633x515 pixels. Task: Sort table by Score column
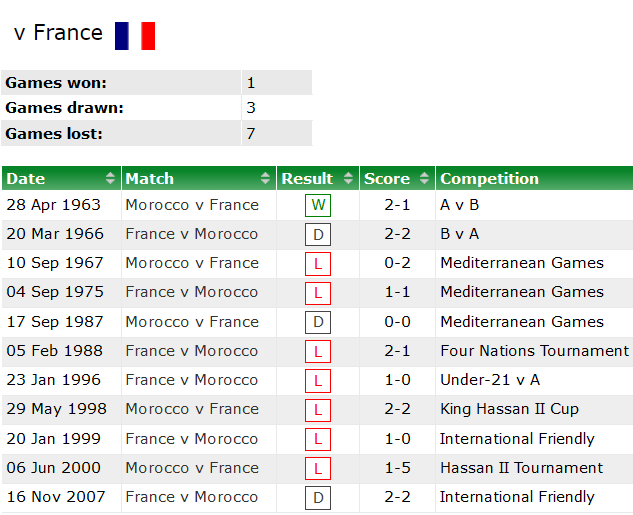coord(396,179)
